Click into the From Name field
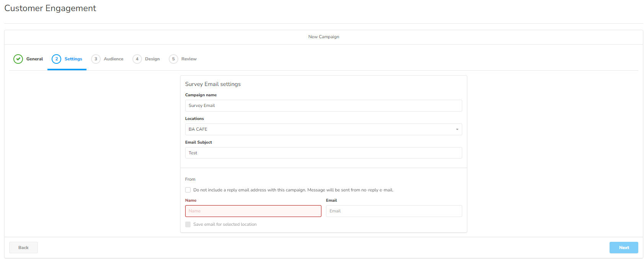Viewport: 644px width, 259px height. [253, 211]
